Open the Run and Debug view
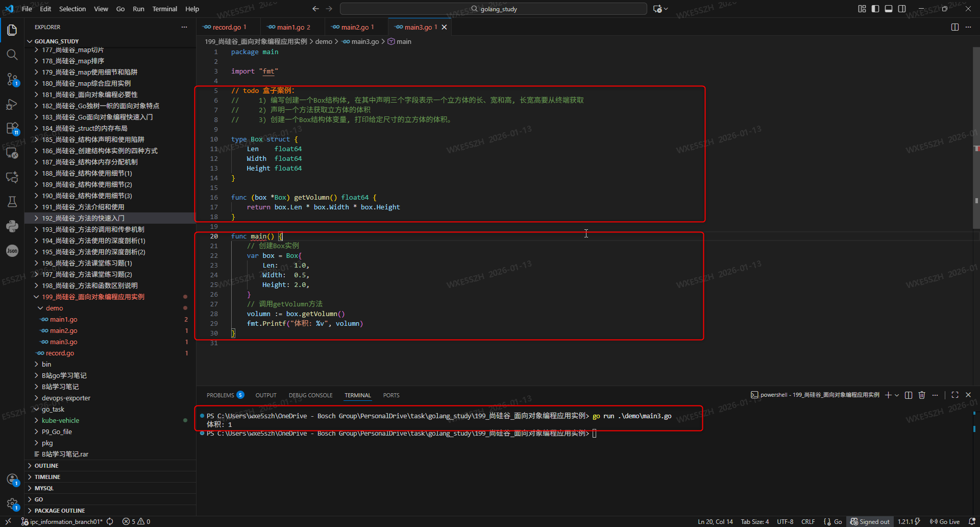The width and height of the screenshot is (980, 527). [12, 104]
